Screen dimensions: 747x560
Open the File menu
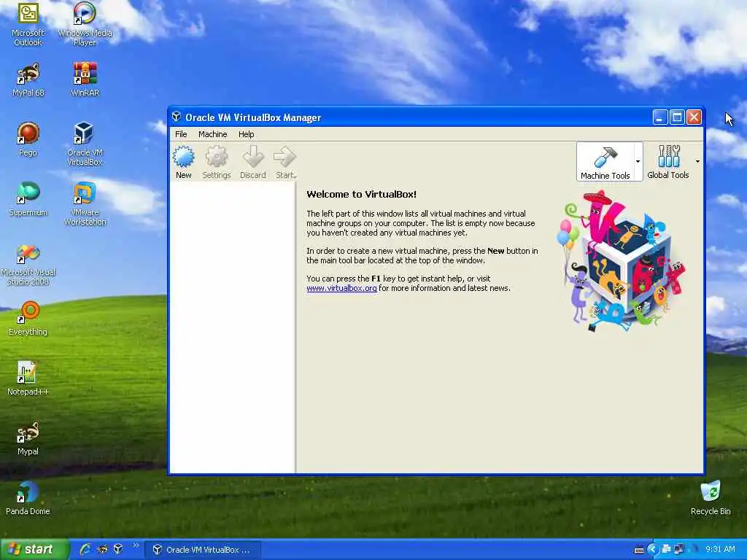click(x=181, y=134)
